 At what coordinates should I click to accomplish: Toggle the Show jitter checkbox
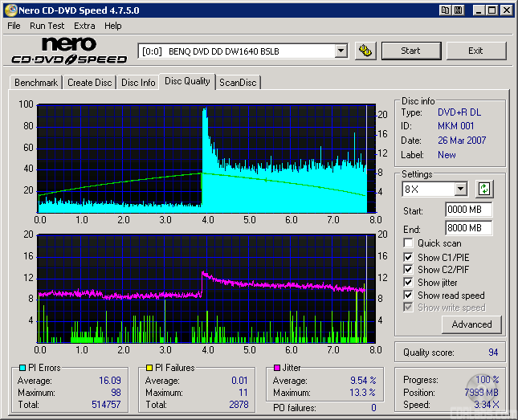click(409, 283)
